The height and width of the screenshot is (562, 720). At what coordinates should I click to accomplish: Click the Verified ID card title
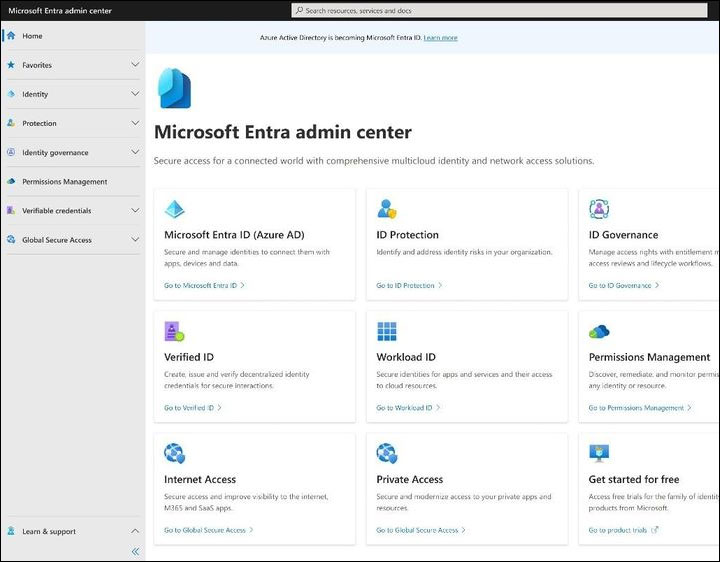click(x=189, y=357)
